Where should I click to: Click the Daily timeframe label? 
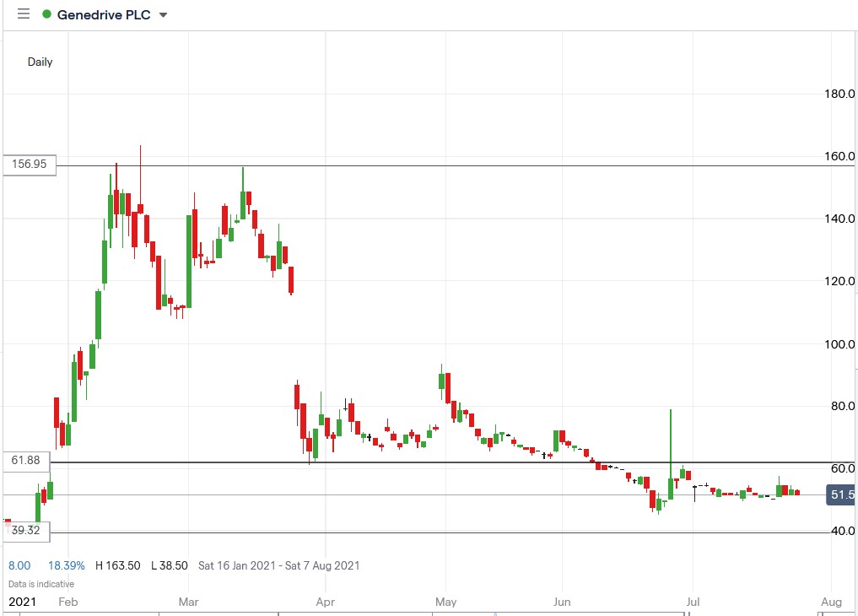[39, 62]
